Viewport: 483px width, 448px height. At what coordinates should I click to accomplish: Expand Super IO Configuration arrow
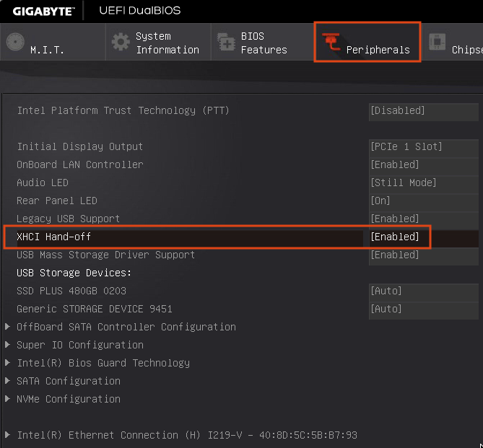(8, 345)
